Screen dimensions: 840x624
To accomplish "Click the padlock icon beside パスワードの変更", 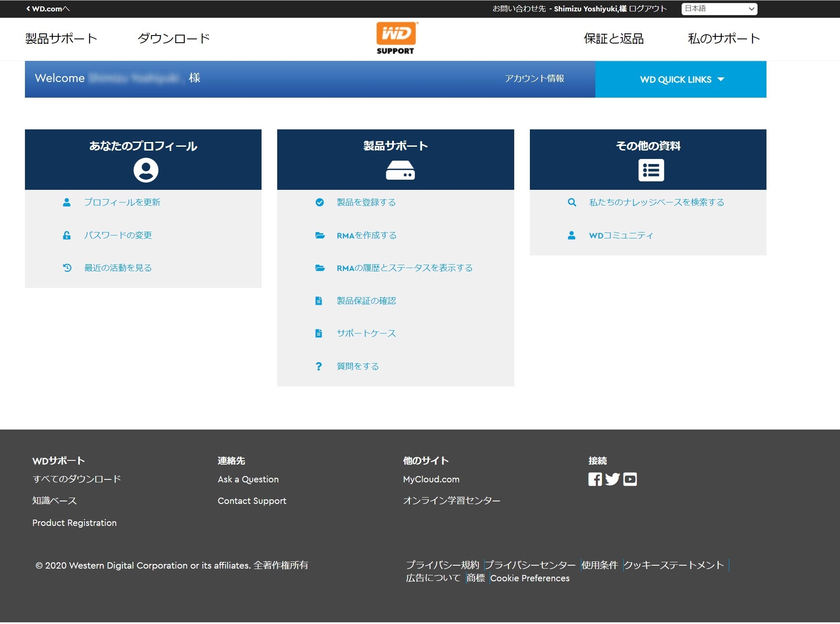I will point(67,235).
